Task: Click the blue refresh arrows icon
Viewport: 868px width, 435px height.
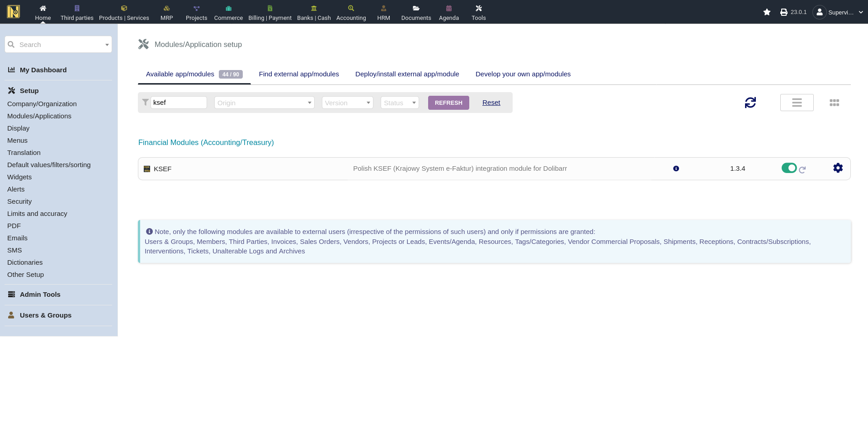Action: 750,103
